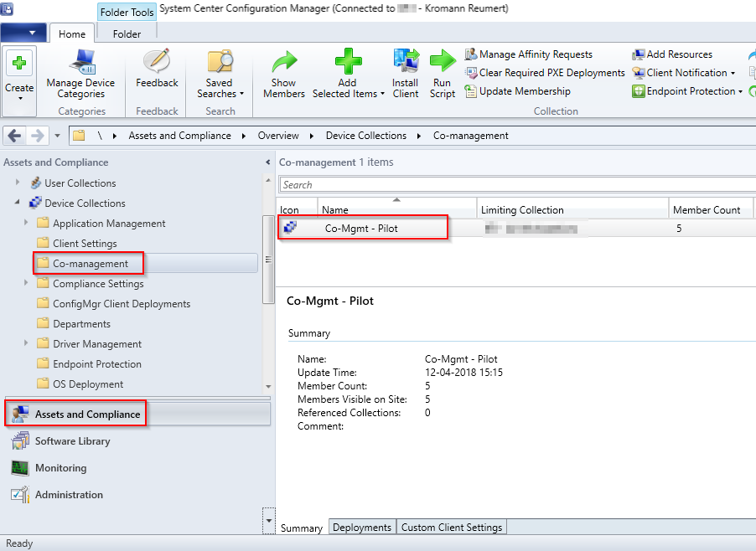Switch to the Folder ribbon tab
Image resolution: width=756 pixels, height=551 pixels.
(x=127, y=33)
